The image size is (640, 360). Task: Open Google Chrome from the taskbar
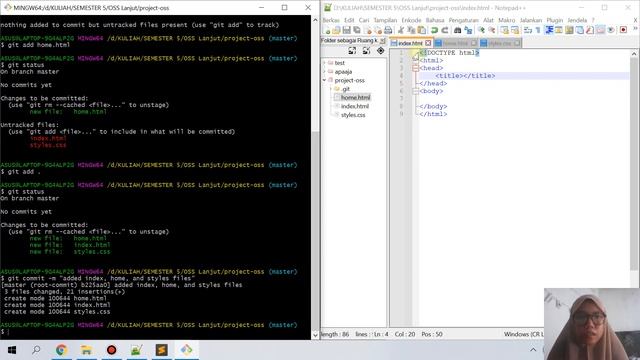coord(61,350)
